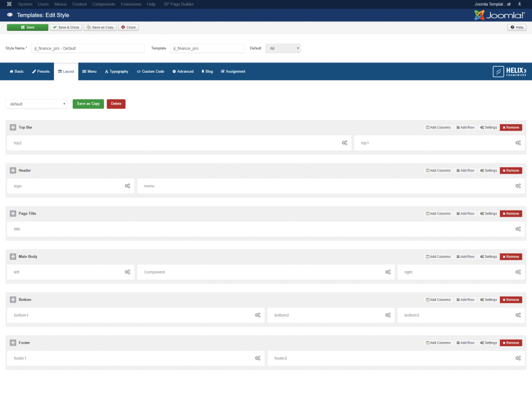Click the Helix3 Framework logo

(x=511, y=71)
